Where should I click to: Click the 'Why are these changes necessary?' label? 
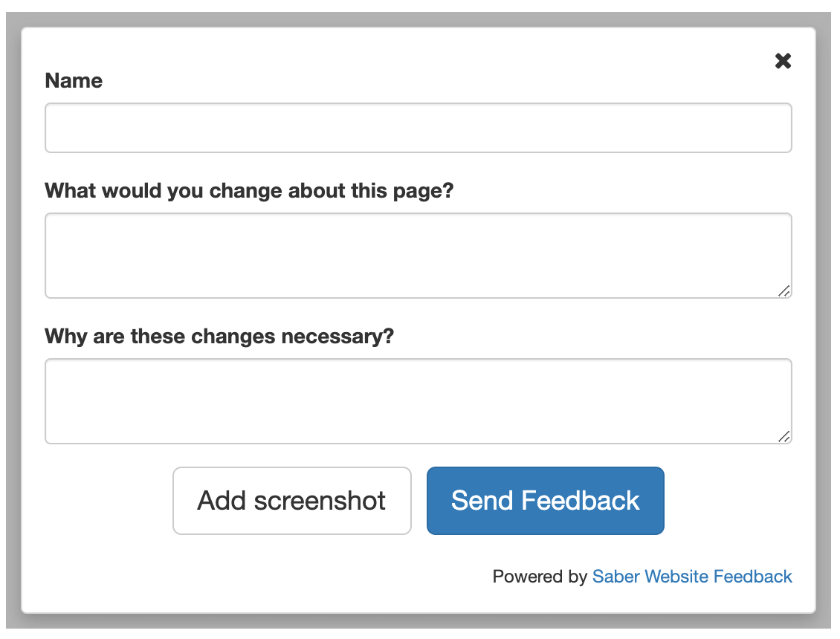(x=219, y=336)
